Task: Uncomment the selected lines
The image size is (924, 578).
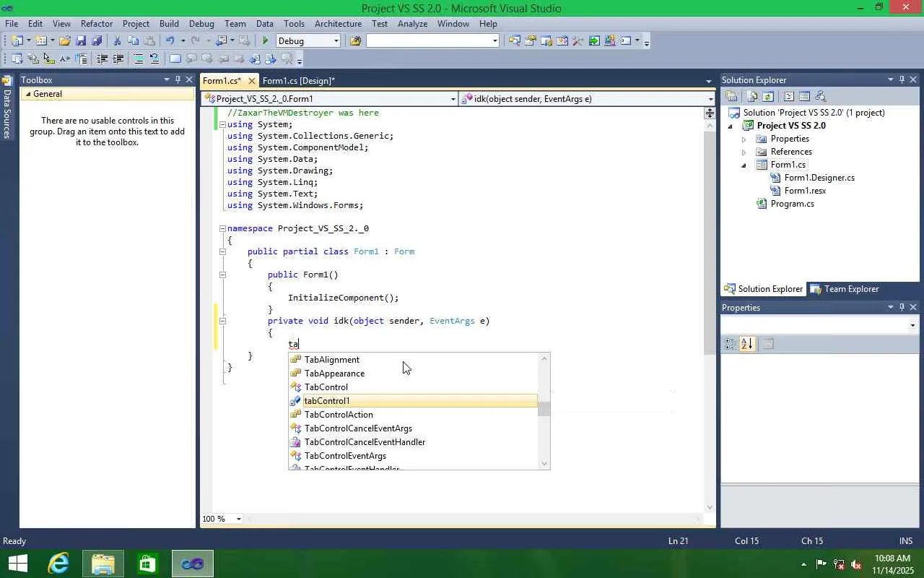Action: pyautogui.click(x=154, y=59)
